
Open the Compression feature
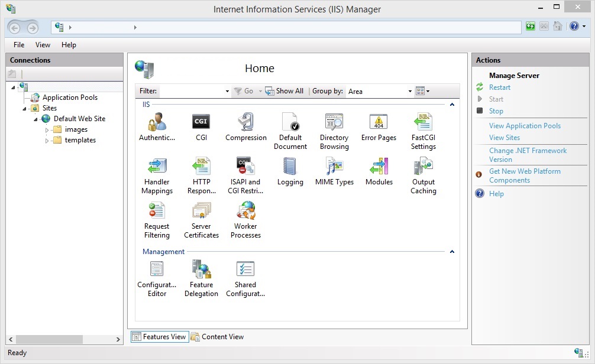246,126
